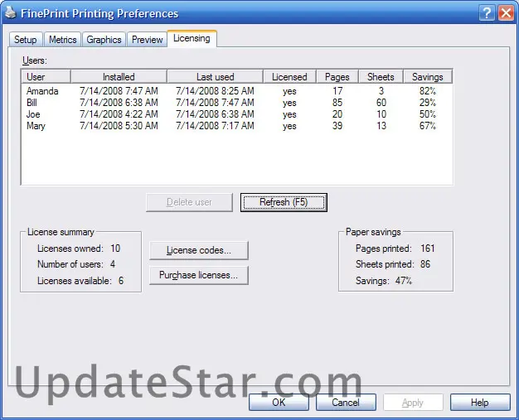This screenshot has height=420, width=519.
Task: Click Mary's installed date 7/14/2008 5:30 AM
Action: (119, 126)
